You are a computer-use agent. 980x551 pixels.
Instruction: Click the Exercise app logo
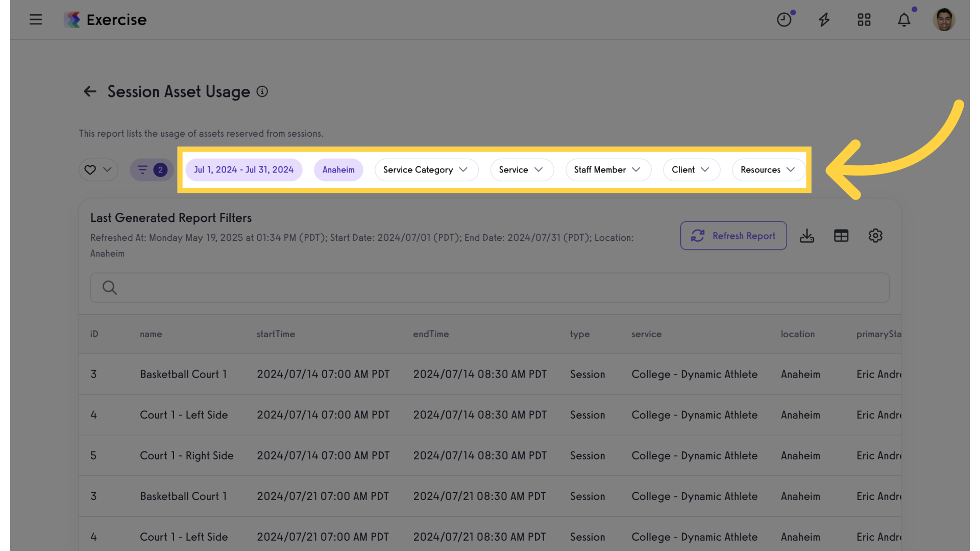coord(105,20)
